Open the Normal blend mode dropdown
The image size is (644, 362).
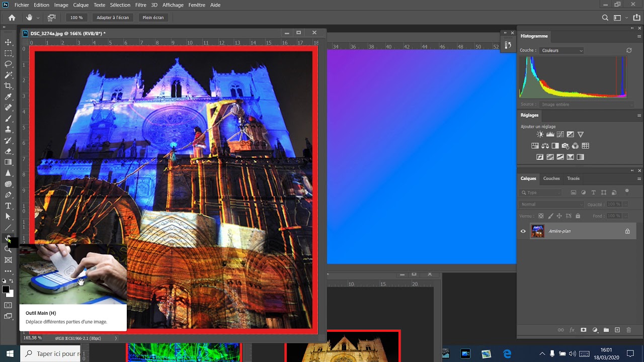[551, 204]
